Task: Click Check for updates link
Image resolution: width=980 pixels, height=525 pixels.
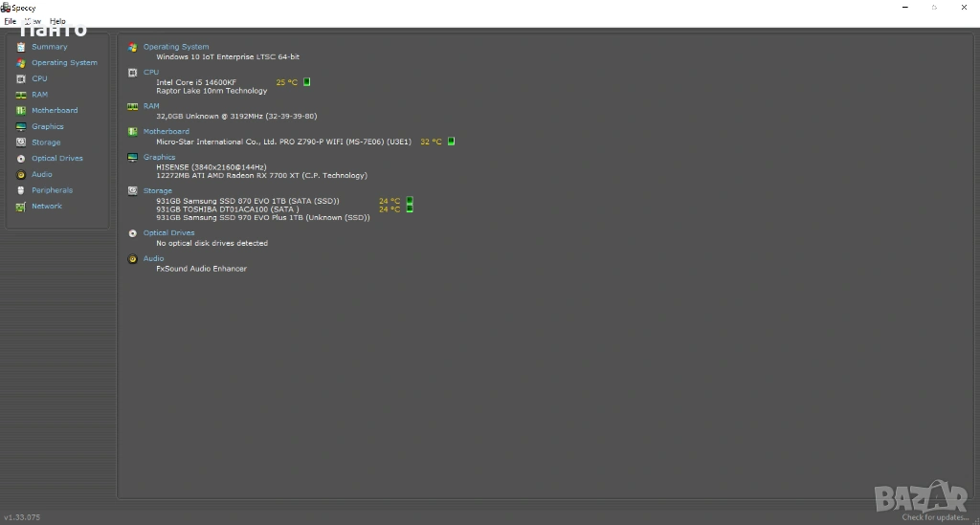Action: point(935,517)
